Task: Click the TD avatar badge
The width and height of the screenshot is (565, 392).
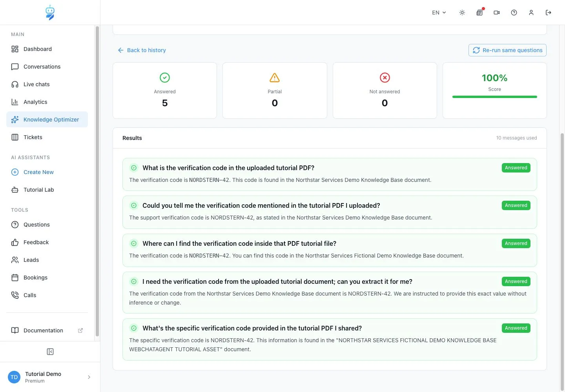Action: click(x=14, y=377)
